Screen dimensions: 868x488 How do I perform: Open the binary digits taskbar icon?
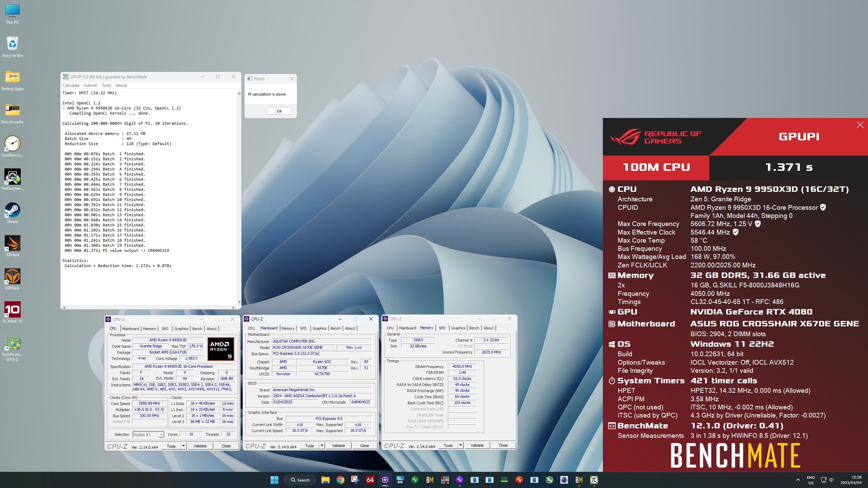(x=445, y=480)
